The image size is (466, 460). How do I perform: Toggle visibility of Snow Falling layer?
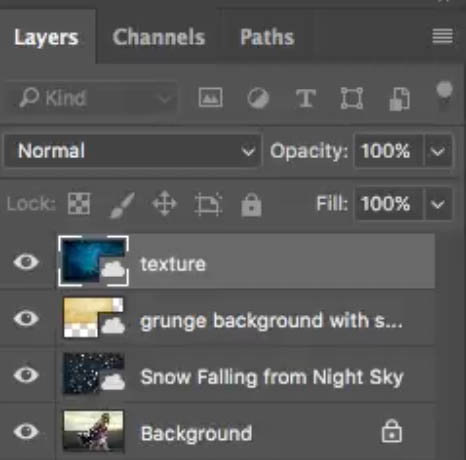coord(26,375)
